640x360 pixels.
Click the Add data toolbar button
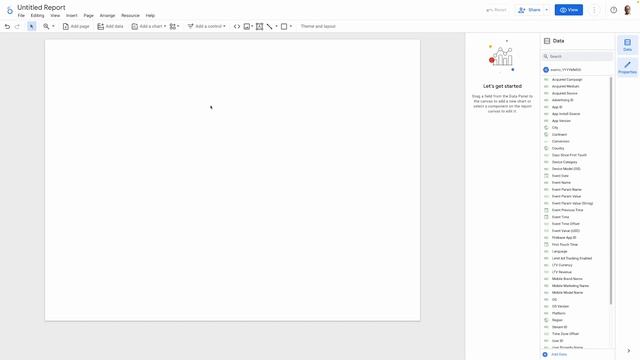click(x=110, y=27)
